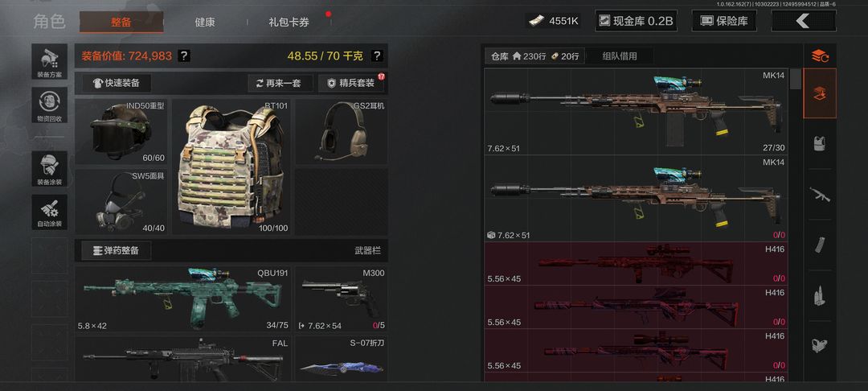The height and width of the screenshot is (391, 868).
Task: Open the 装备方案 loadout icon
Action: click(49, 61)
